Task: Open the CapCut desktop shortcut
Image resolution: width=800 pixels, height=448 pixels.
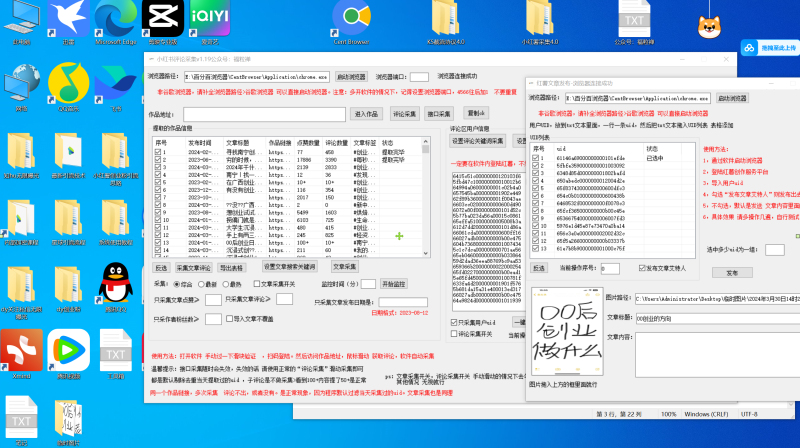Action: point(158,18)
